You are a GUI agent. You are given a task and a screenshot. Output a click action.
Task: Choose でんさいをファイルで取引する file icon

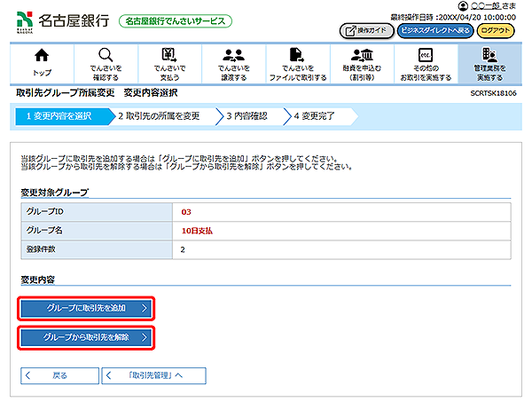click(x=297, y=56)
